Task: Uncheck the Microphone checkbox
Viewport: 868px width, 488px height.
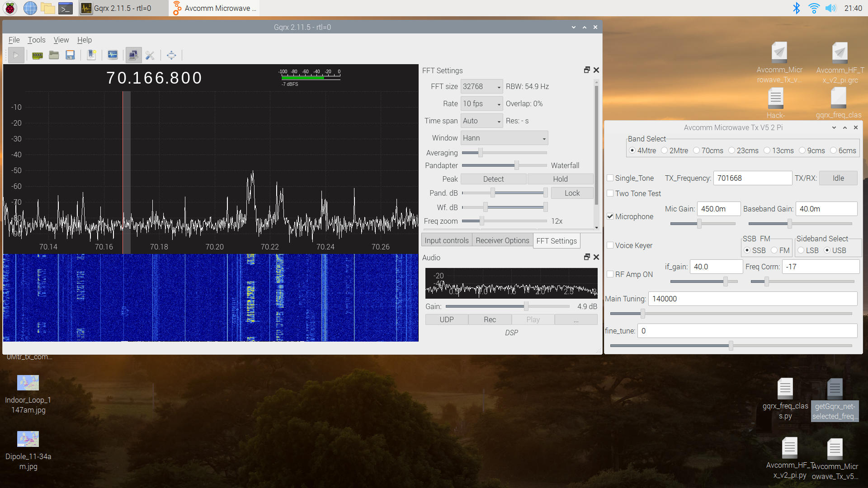Action: [x=610, y=216]
